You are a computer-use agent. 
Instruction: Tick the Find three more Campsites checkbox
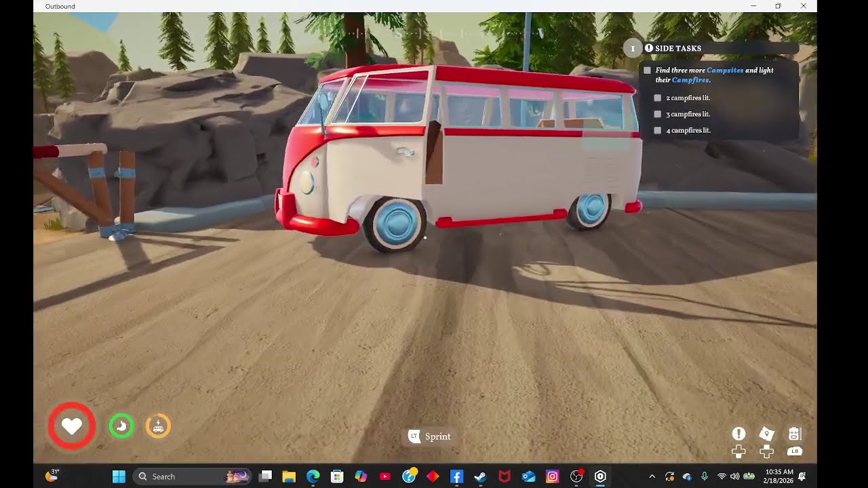click(x=648, y=70)
